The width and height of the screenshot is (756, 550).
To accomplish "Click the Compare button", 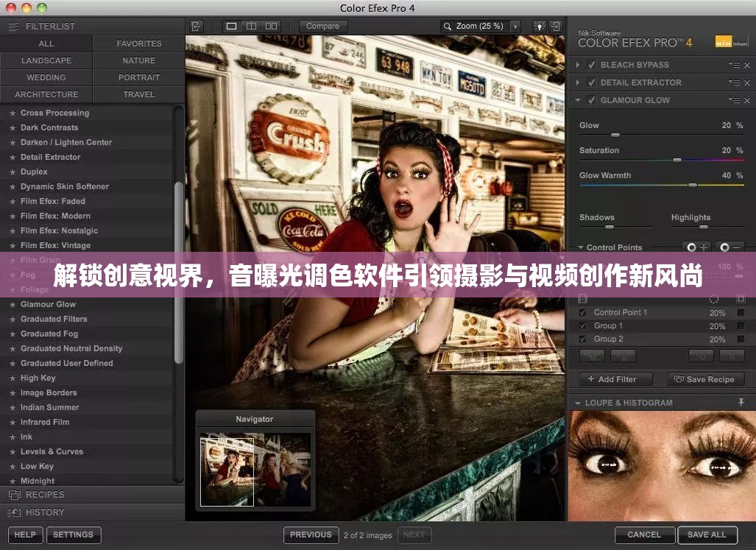I will point(322,26).
